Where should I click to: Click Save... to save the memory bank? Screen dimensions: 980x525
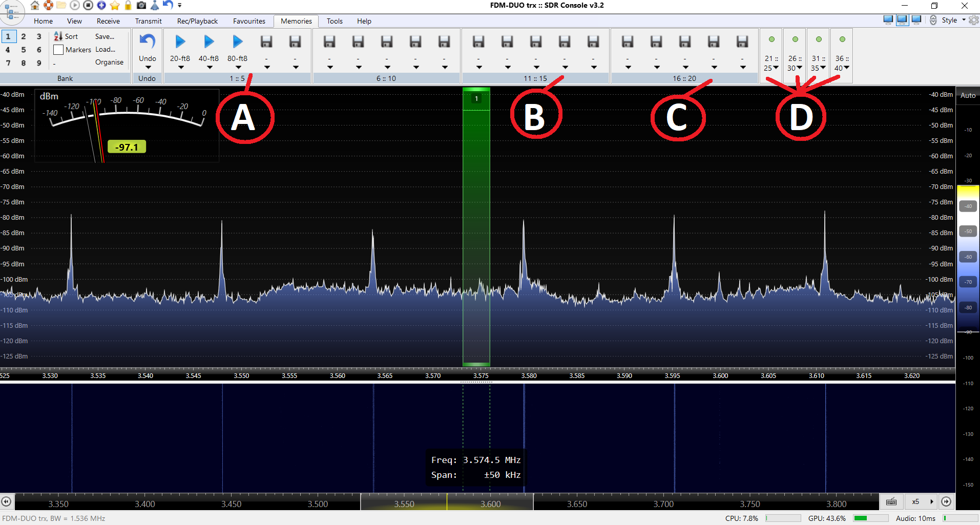point(105,36)
